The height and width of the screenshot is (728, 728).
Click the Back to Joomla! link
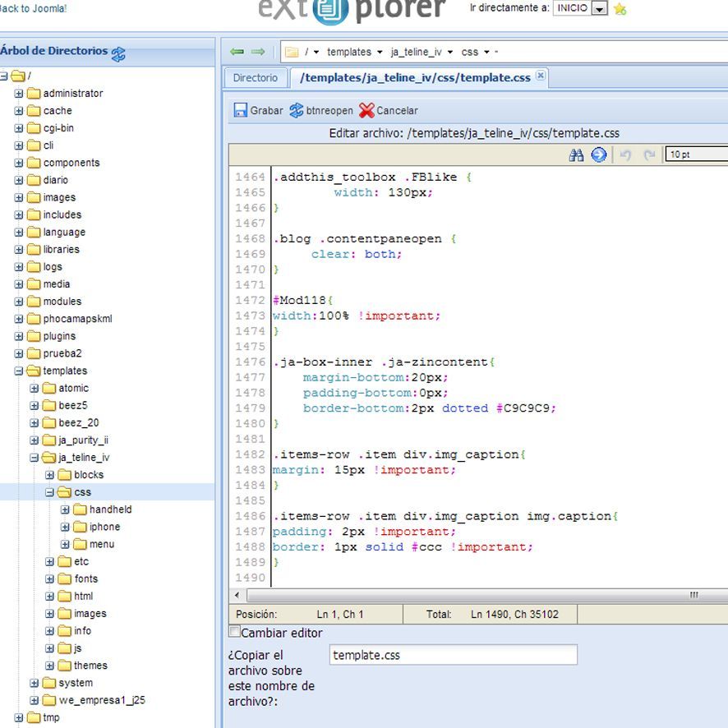[33, 8]
